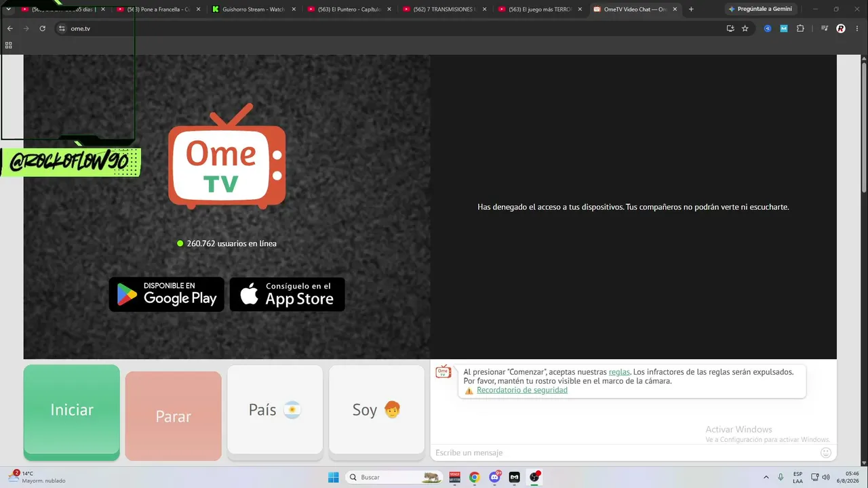The width and height of the screenshot is (868, 488).
Task: Open Discord from the taskbar
Action: point(495,477)
